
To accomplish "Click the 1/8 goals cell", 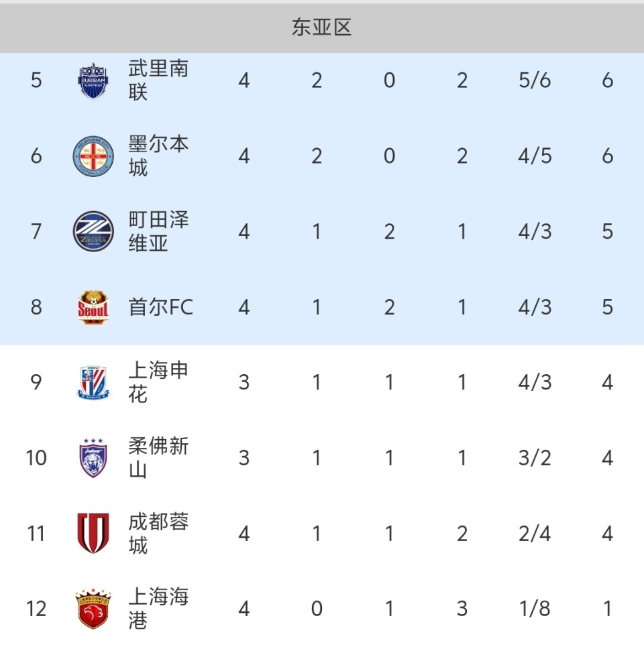I will pos(535,609).
